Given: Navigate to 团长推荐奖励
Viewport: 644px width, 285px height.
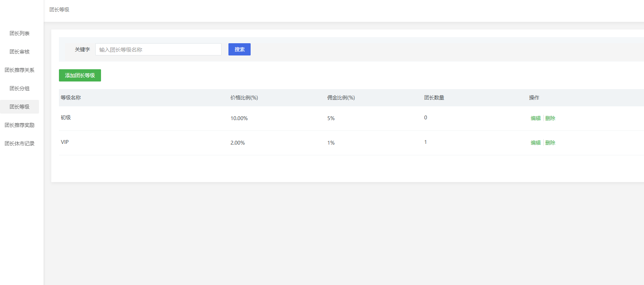Looking at the screenshot, I should click(20, 125).
